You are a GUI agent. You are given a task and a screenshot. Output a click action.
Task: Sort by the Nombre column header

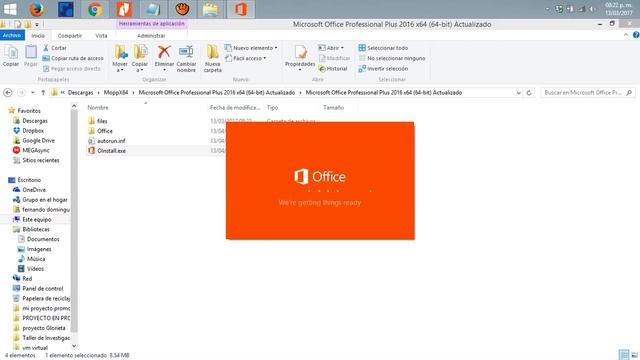tap(98, 107)
